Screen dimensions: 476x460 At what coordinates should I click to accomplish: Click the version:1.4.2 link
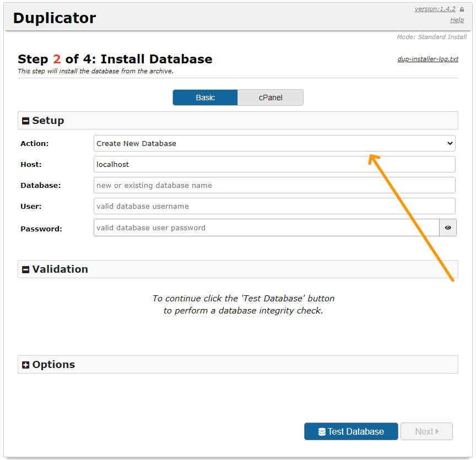435,9
